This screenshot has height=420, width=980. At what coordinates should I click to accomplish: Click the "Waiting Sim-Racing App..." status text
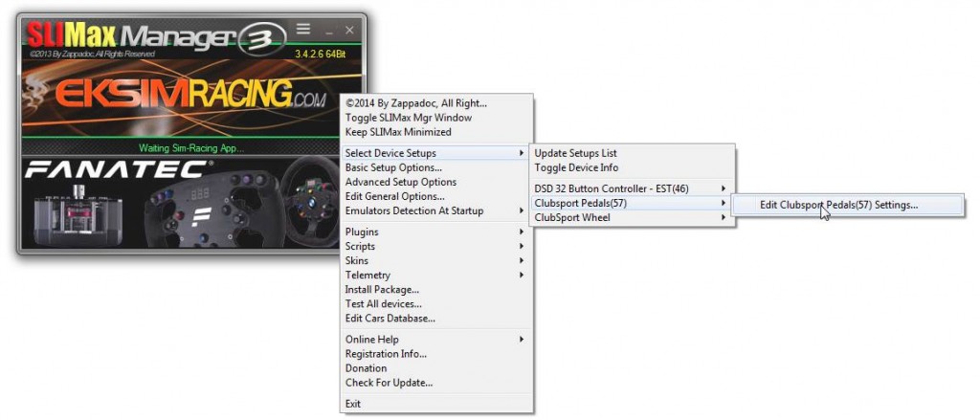[x=191, y=148]
